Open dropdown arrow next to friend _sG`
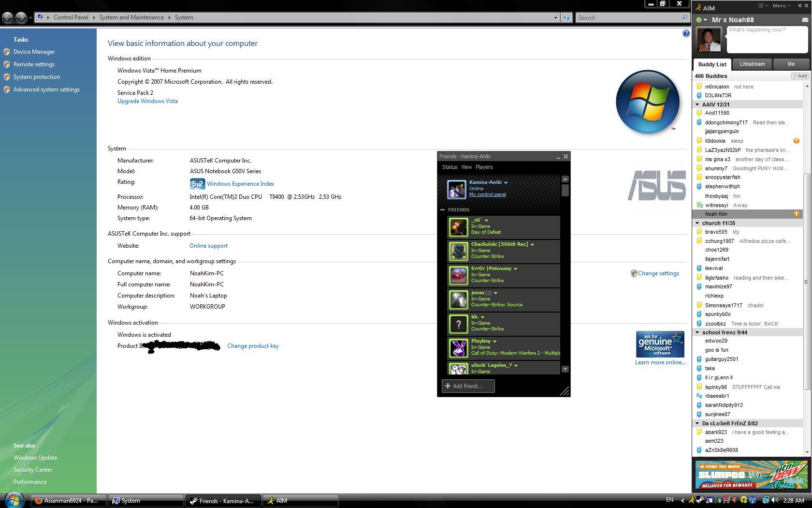Screen dimensions: 812x508 point(486,221)
